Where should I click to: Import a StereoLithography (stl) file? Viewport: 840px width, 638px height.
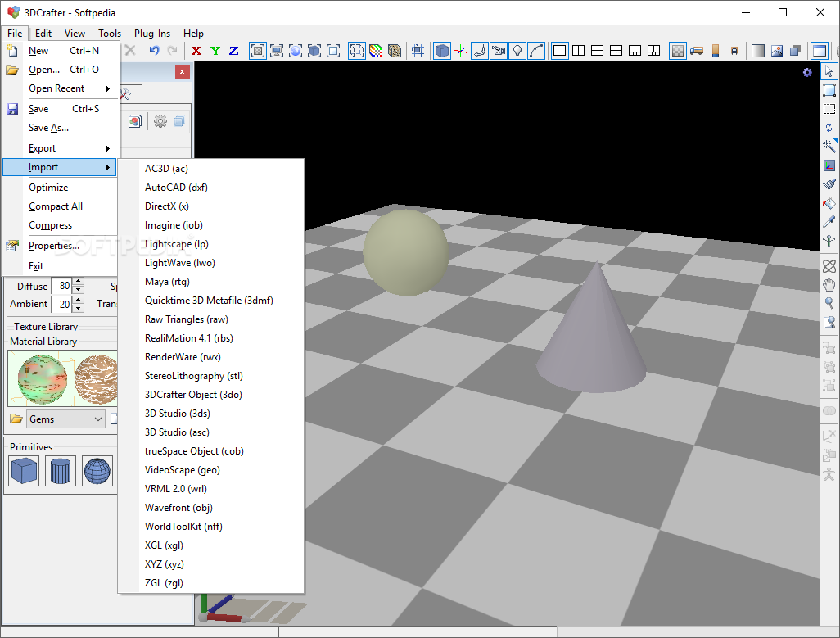(x=211, y=376)
